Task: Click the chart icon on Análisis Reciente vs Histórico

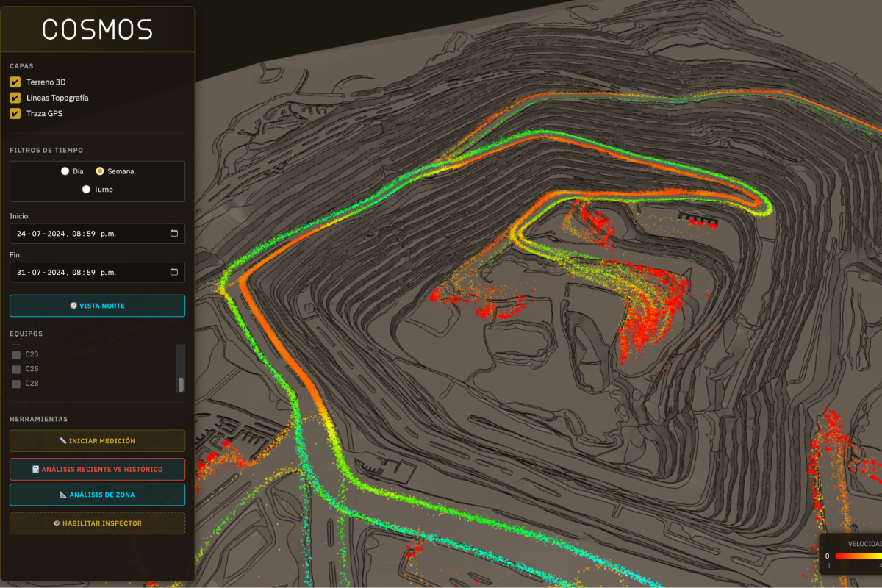Action: pos(35,469)
